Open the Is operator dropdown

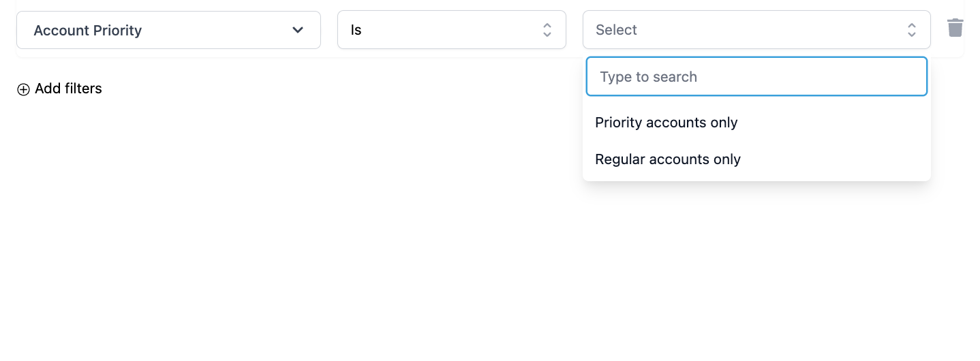[451, 30]
